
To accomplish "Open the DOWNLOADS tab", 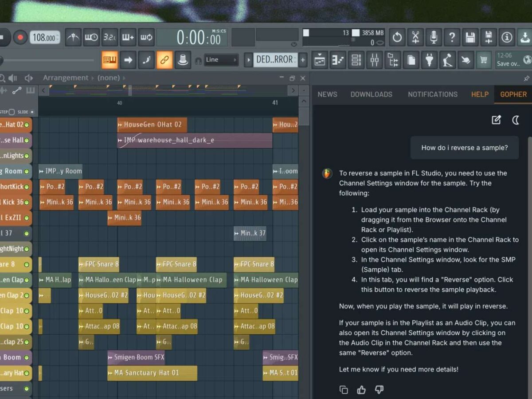I will pyautogui.click(x=371, y=94).
